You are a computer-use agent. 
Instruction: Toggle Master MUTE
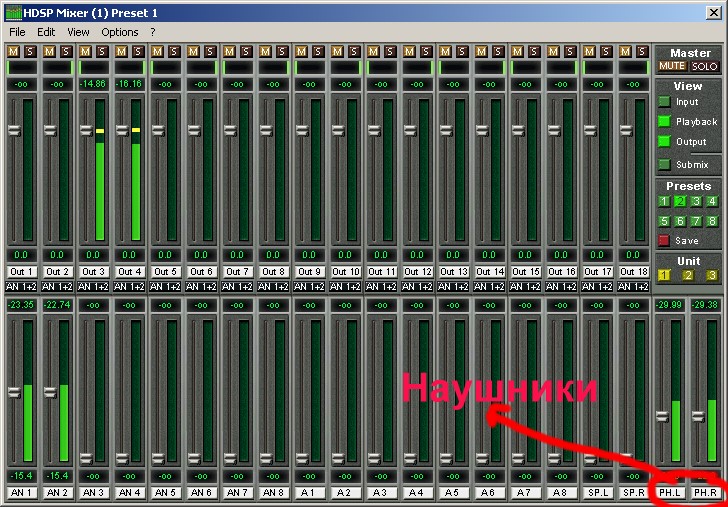coord(672,66)
